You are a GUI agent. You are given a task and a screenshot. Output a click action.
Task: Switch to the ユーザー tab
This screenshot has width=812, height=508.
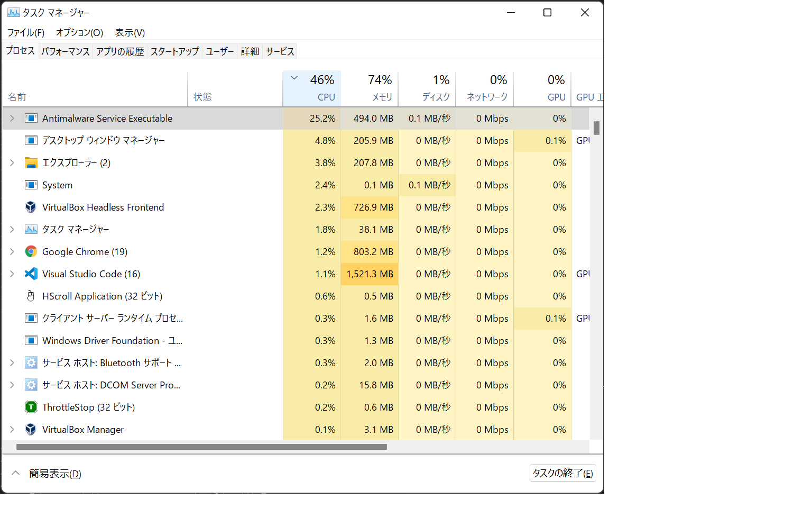pos(220,51)
